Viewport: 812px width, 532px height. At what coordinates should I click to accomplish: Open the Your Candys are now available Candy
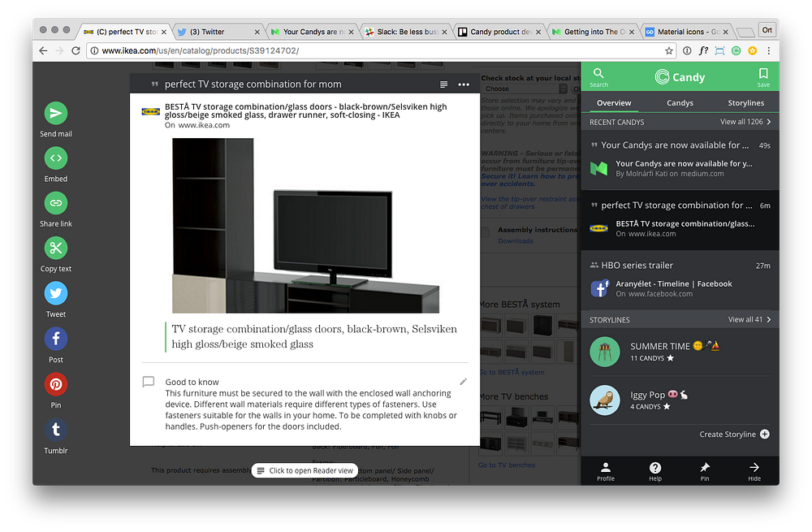click(x=680, y=159)
